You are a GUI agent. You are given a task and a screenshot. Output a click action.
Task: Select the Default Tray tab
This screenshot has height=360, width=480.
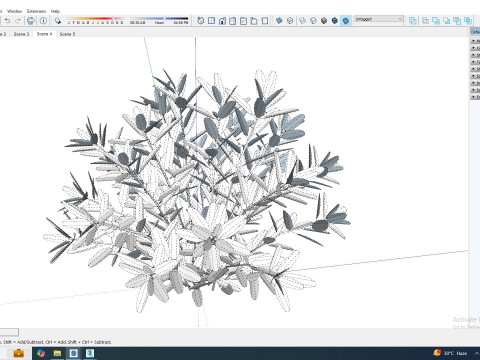tap(475, 32)
